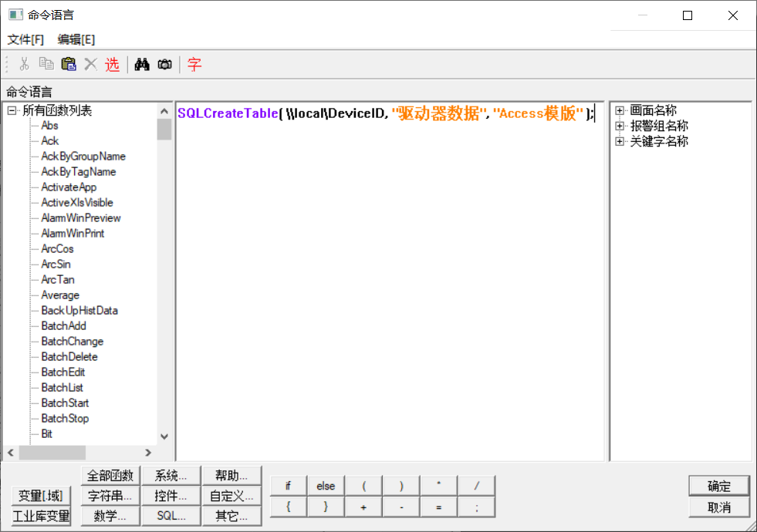Select BatchStart function

coord(65,403)
